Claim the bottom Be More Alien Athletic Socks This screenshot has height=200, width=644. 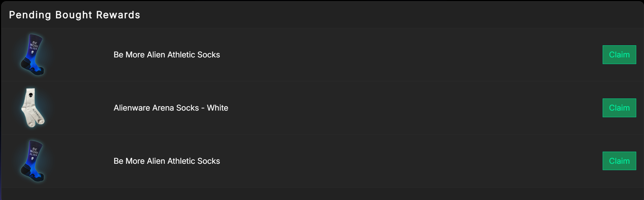coord(619,161)
